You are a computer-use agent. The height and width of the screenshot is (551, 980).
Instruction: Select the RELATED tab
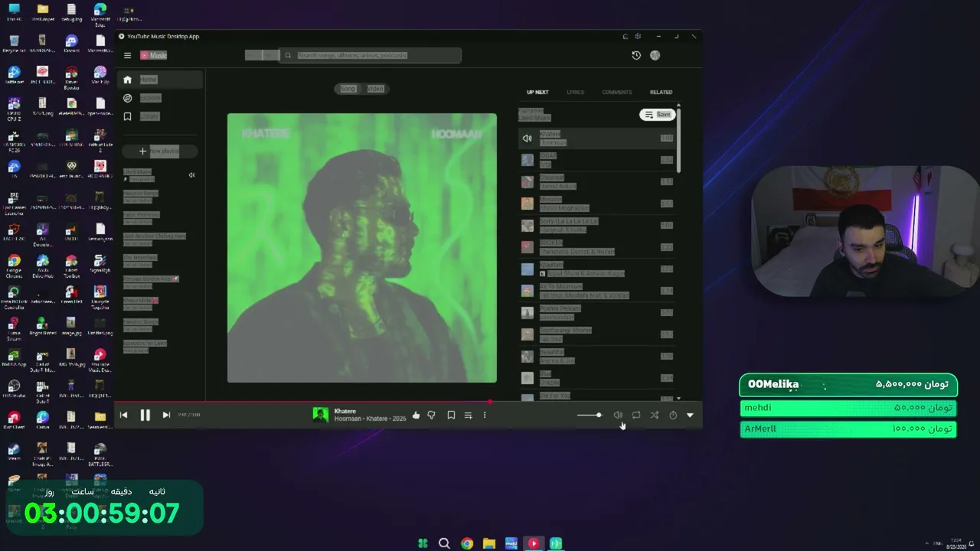(661, 92)
